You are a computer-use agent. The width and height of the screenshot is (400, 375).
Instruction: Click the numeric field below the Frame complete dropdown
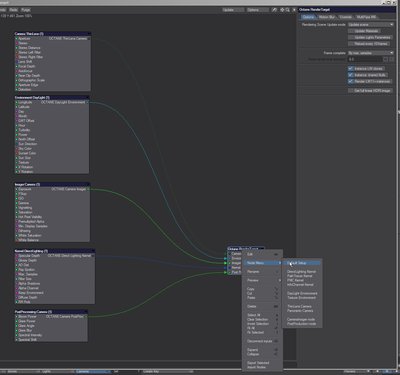coord(365,59)
